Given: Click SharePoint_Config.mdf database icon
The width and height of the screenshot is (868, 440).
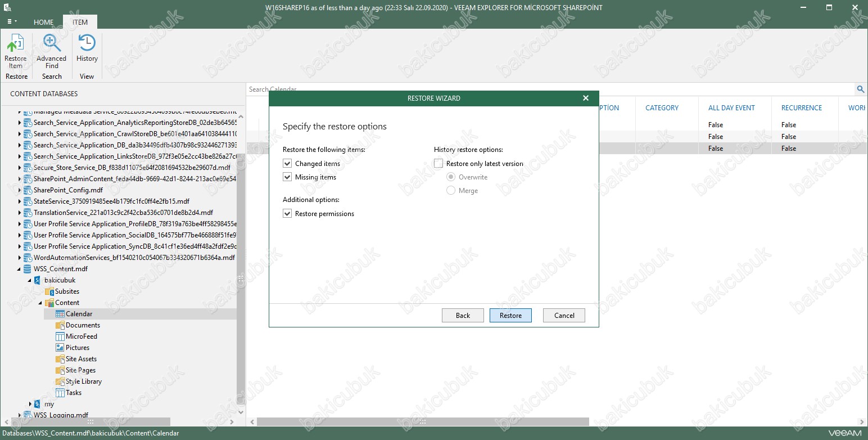Looking at the screenshot, I should (28, 190).
